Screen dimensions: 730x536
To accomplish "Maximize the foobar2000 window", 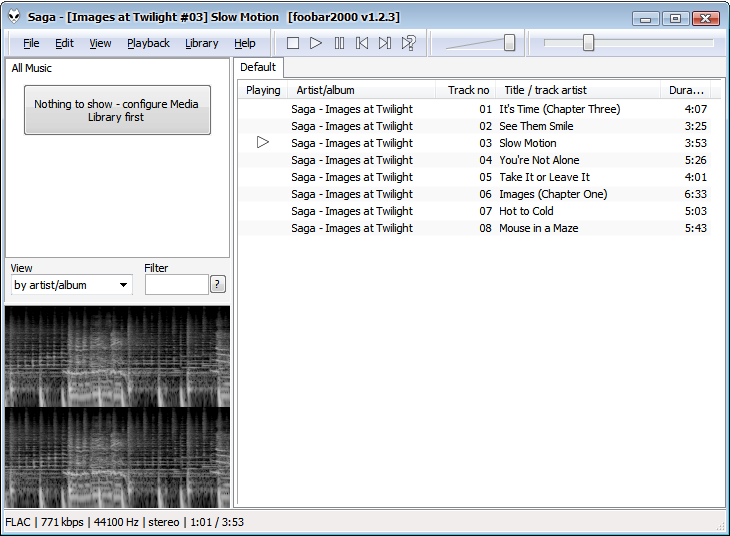I will (676, 19).
